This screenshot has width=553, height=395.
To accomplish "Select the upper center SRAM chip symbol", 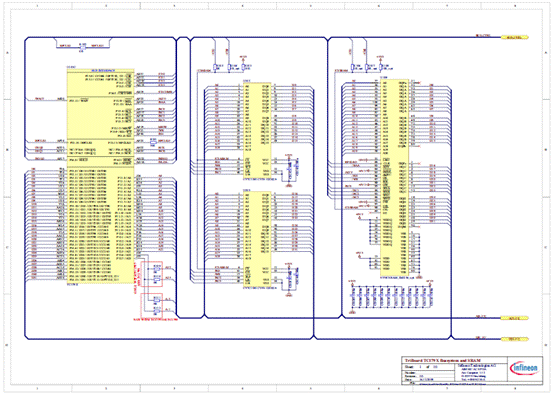I will pyautogui.click(x=257, y=130).
